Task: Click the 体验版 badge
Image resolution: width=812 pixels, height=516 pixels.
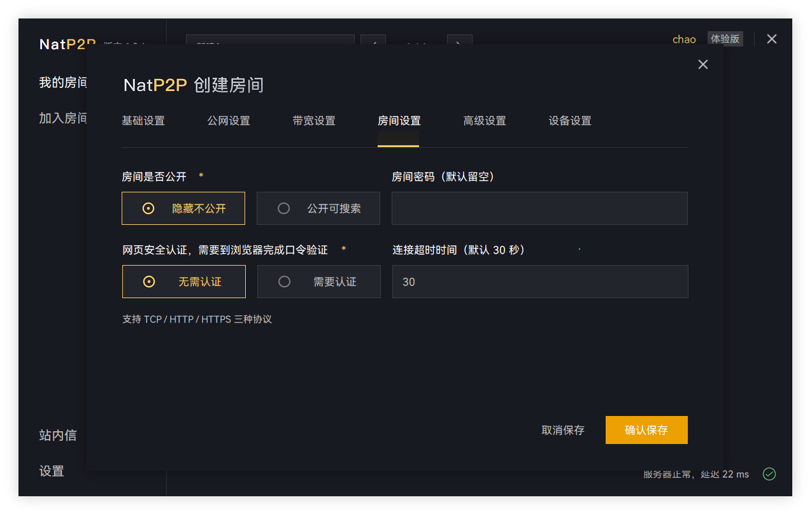Action: tap(725, 39)
